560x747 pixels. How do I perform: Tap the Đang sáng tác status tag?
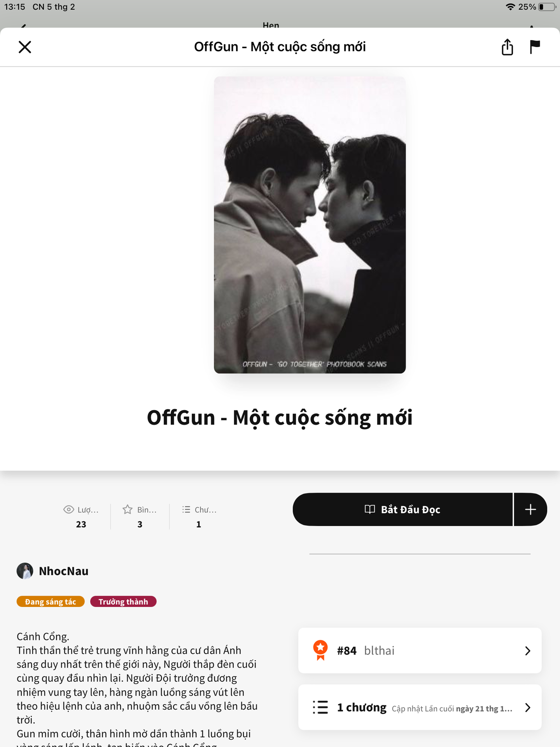click(51, 601)
